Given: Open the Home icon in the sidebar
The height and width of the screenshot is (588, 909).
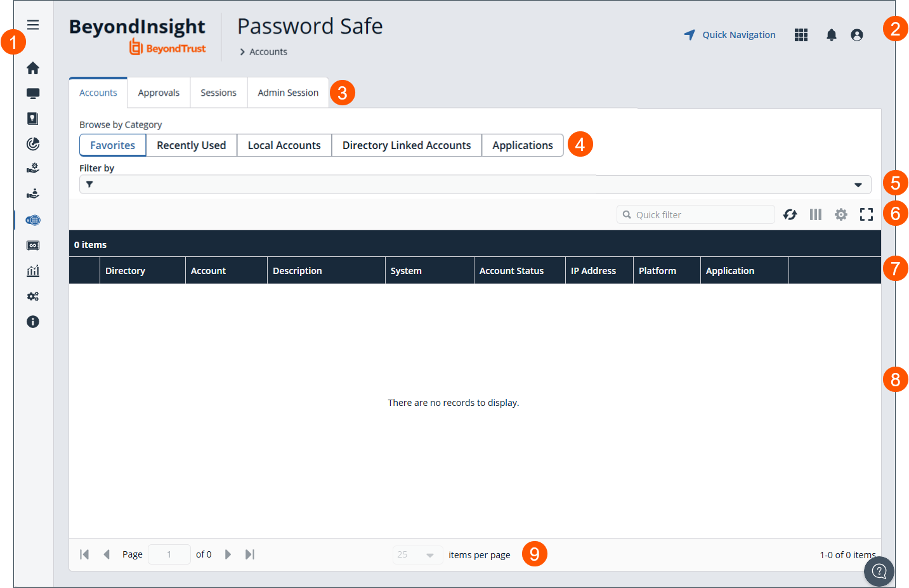Looking at the screenshot, I should (x=33, y=68).
